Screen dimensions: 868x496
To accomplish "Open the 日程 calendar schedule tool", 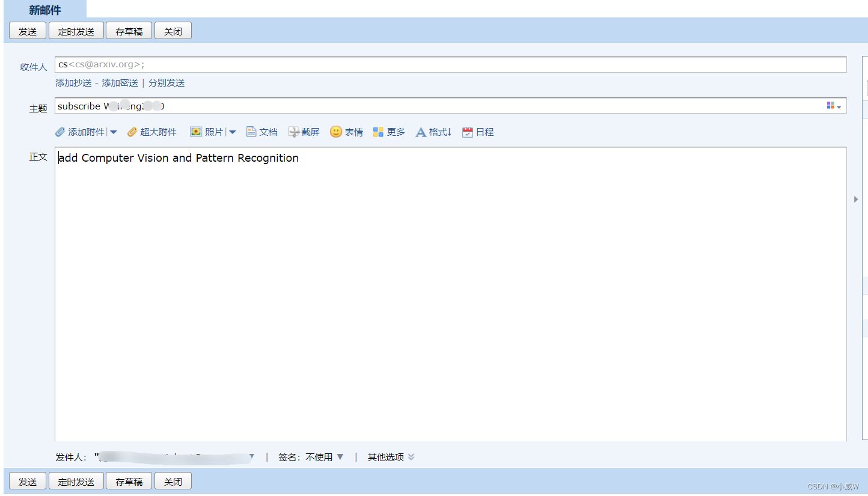I will pos(478,132).
